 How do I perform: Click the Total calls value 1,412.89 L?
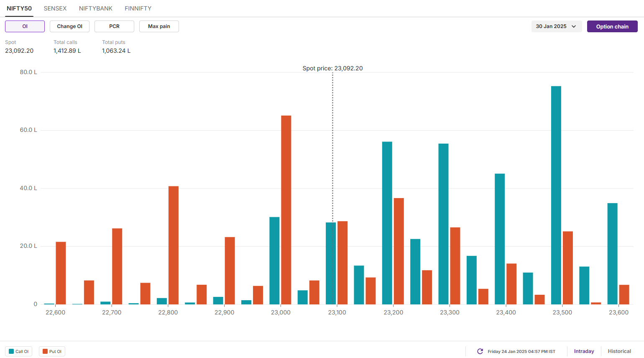[x=67, y=51]
